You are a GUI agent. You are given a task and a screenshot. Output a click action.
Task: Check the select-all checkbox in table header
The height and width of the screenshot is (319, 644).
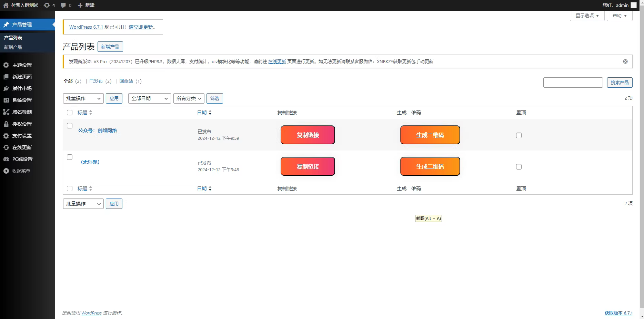coord(70,113)
